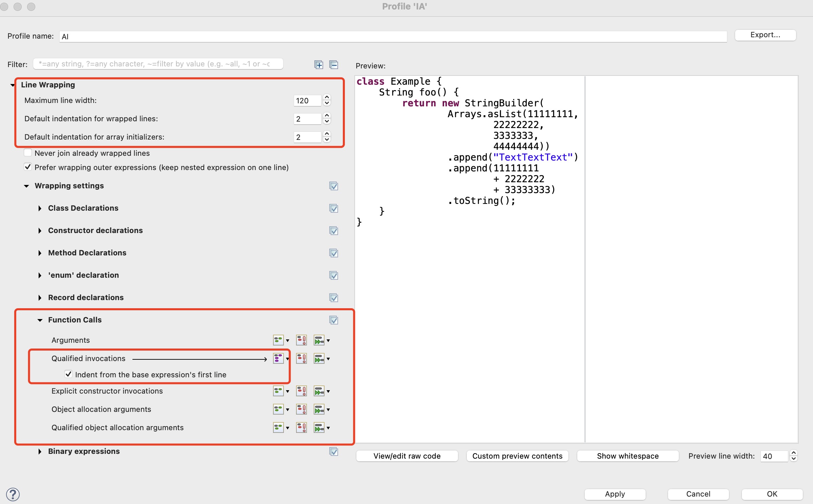This screenshot has height=504, width=813.
Task: Click preview toggle icon beside Class Declarations
Action: click(x=334, y=208)
